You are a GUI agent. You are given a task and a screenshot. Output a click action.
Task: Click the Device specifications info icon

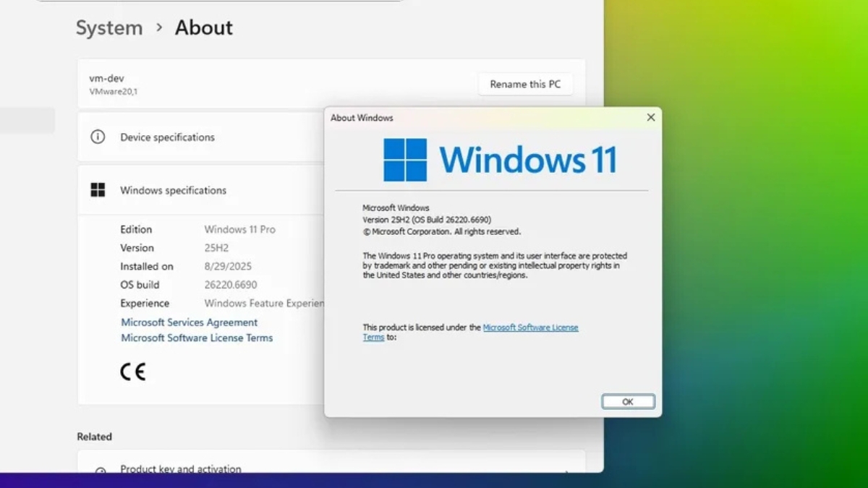[x=98, y=137]
